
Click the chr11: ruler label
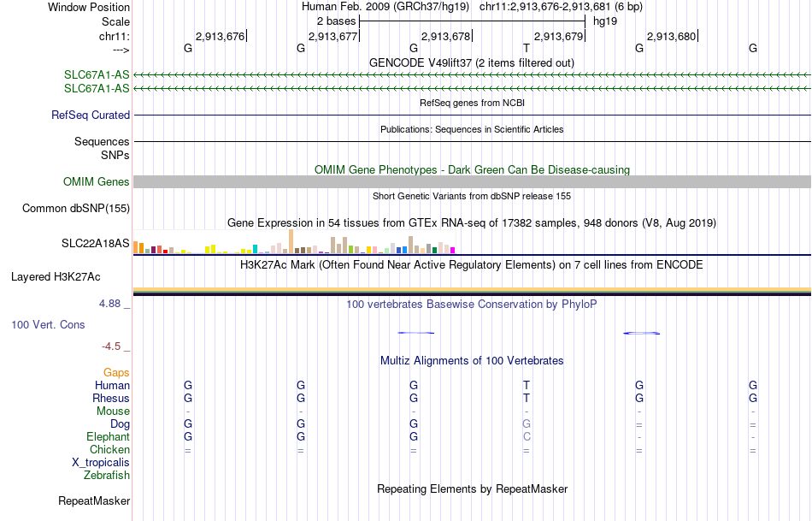[x=114, y=36]
